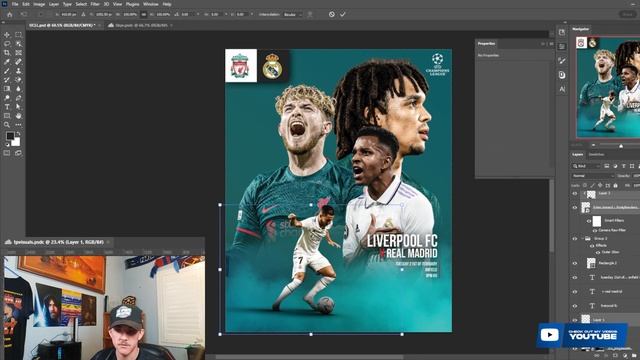
Task: Click the white Smart Filters mask thumbnail
Action: (597, 221)
